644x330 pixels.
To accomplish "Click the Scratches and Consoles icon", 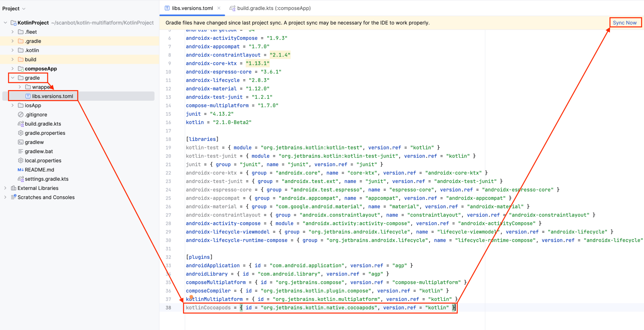I will (x=14, y=197).
